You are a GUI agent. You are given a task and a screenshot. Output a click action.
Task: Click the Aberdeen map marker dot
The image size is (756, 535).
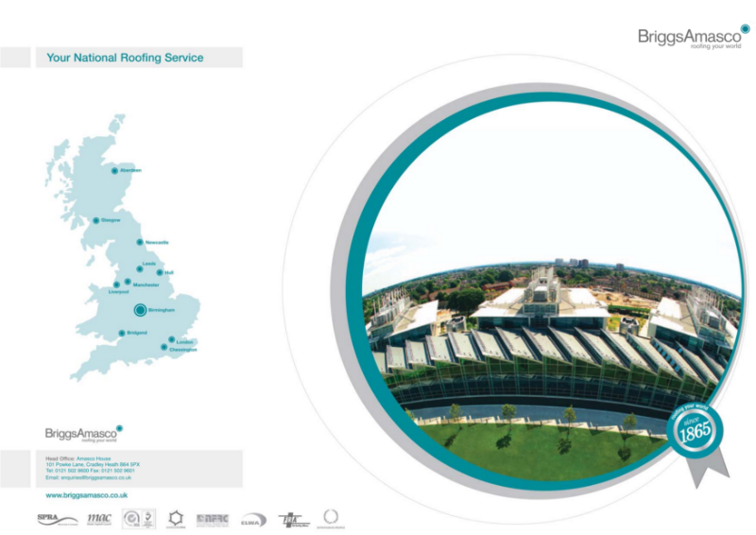[114, 171]
